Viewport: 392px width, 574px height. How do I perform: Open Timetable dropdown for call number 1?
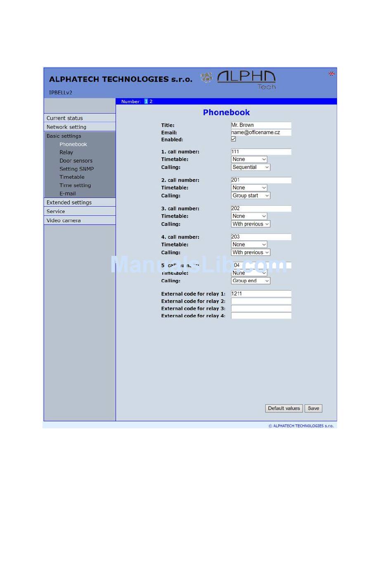249,159
